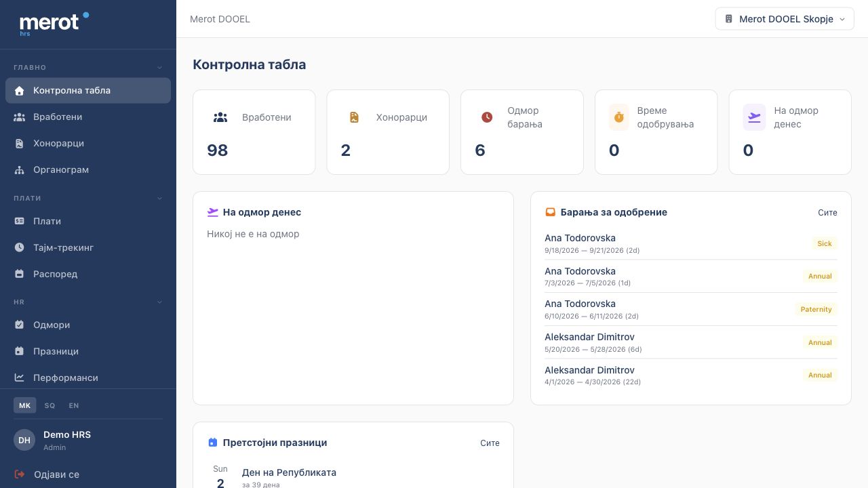
Task: Click the document icon beside Хонорарци in sidebar
Action: (x=20, y=143)
